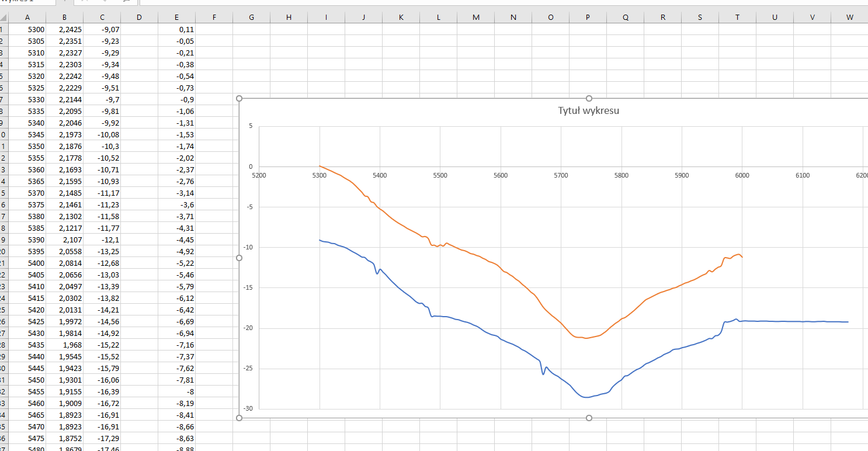Click cell containing 1,9009

[x=65, y=403]
